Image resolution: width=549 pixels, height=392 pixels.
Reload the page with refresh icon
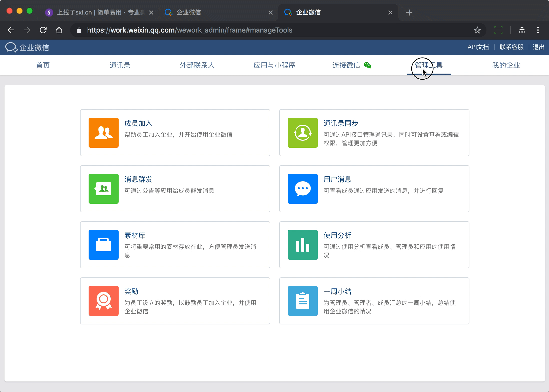pos(43,30)
